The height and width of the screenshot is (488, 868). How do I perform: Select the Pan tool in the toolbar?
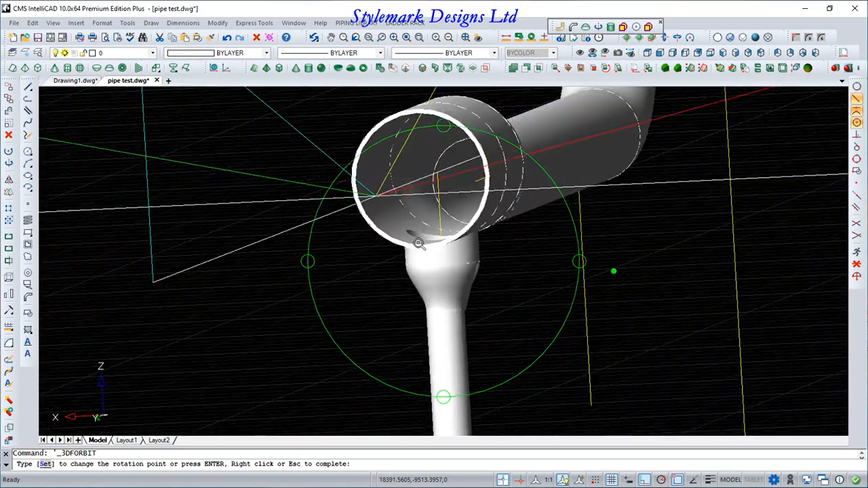pos(332,37)
